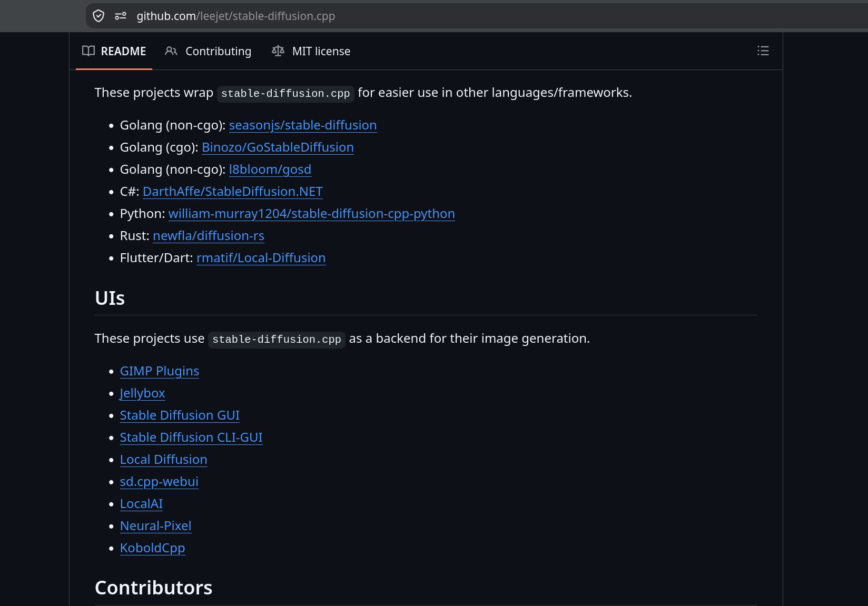This screenshot has width=868, height=606.
Task: Open DarthAffe/StableDiffusion.NET link
Action: coord(233,192)
